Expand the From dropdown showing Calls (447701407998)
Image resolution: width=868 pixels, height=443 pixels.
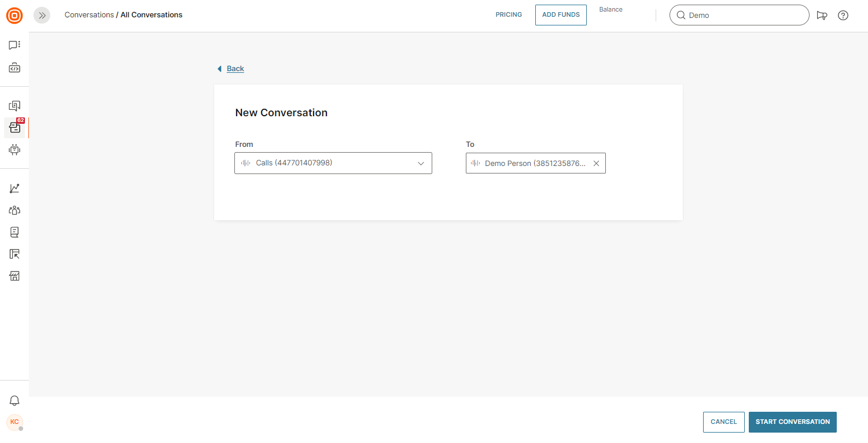(x=333, y=163)
